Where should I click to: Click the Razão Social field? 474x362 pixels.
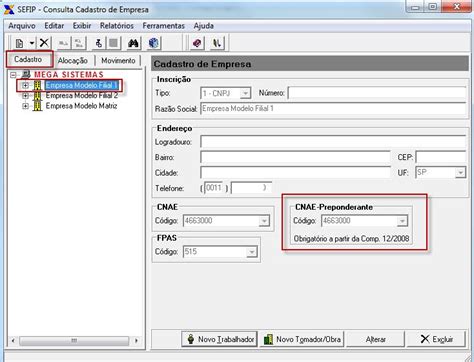pyautogui.click(x=333, y=109)
